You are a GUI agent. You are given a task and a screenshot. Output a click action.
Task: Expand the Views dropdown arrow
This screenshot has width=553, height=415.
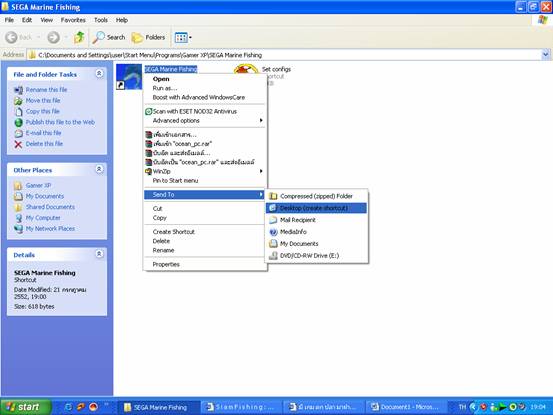(190, 37)
